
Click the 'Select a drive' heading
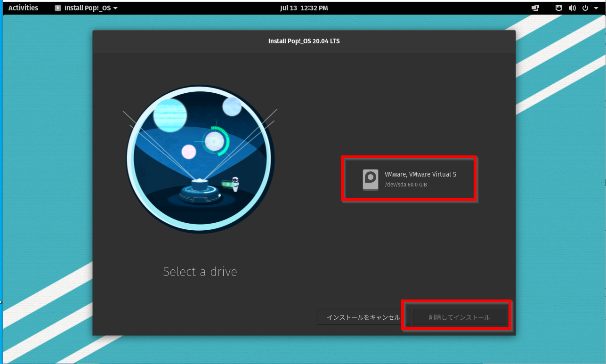point(200,272)
